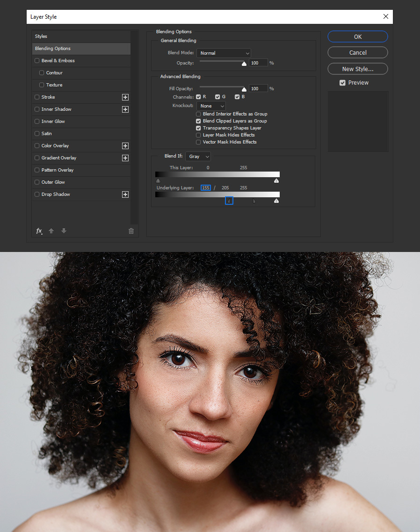Check Vector Mask Hides Effects
The image size is (420, 532).
[x=198, y=142]
